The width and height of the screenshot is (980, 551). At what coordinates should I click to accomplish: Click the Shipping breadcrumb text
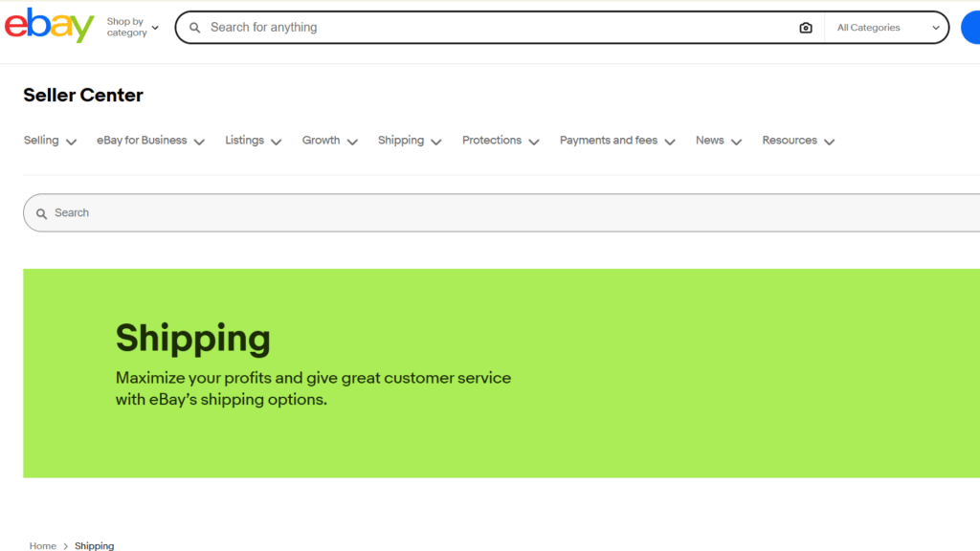[x=95, y=545]
